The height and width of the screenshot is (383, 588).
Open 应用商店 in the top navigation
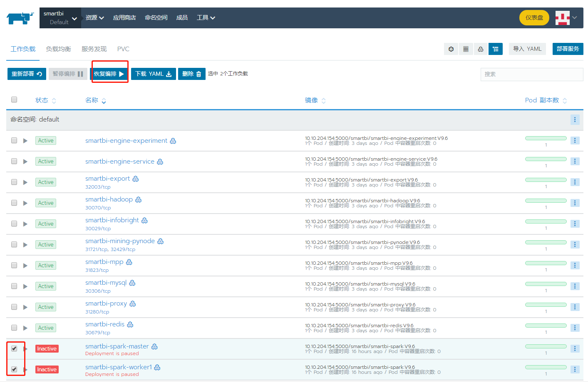(x=124, y=18)
